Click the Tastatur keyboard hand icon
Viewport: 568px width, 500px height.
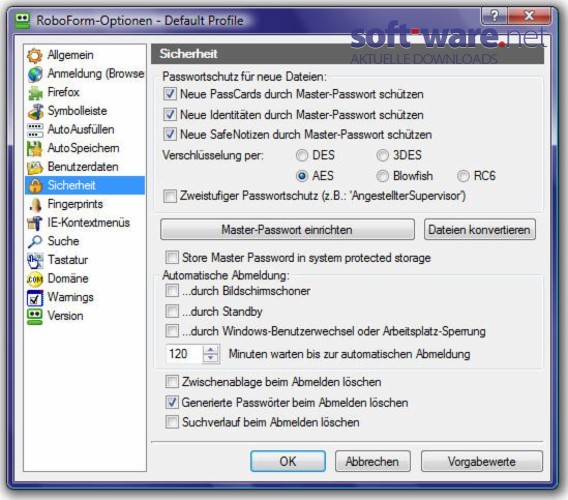35,260
